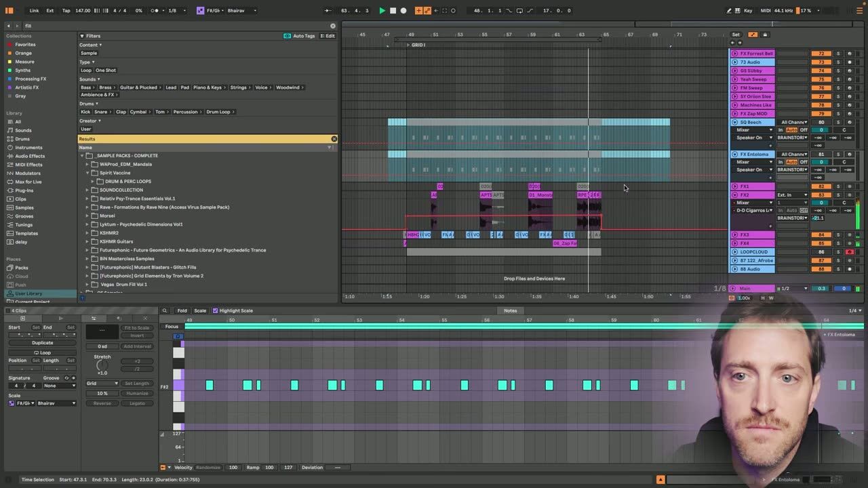Toggle the metronome icon in the top bar
868x488 pixels.
point(157,11)
